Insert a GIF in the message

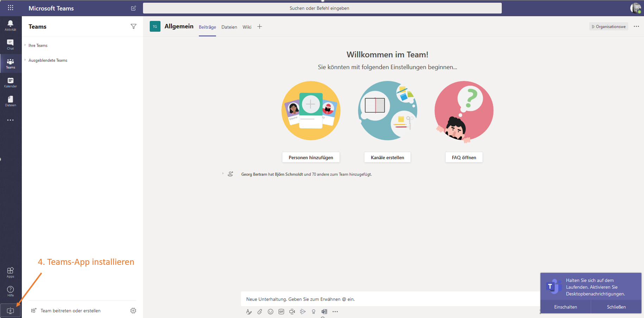tap(281, 312)
